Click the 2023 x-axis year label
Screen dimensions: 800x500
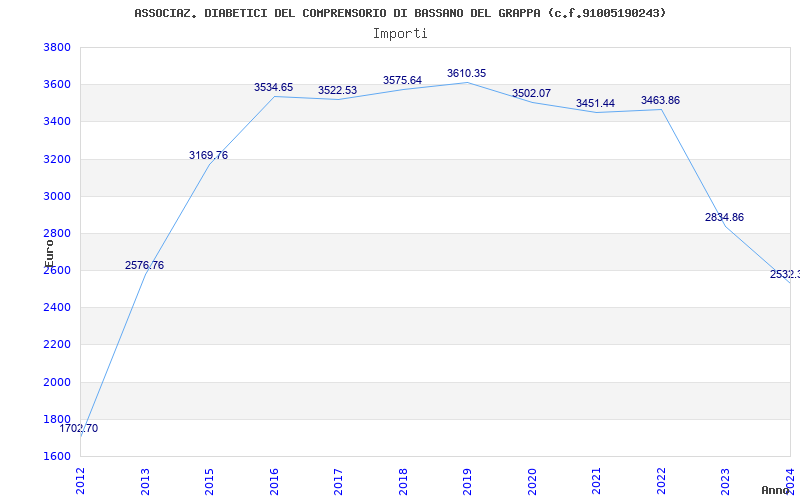tap(726, 481)
